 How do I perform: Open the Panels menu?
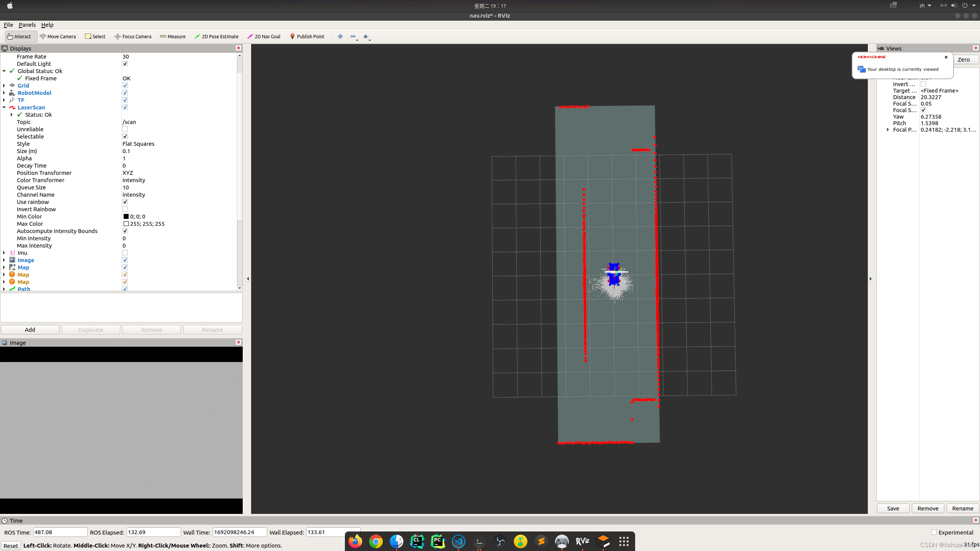[x=27, y=25]
